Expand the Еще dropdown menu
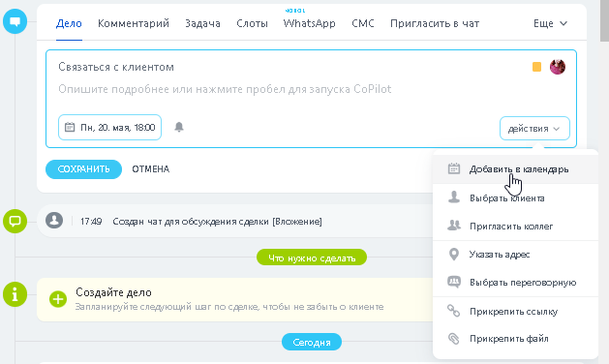This screenshot has width=609, height=364. (x=550, y=23)
